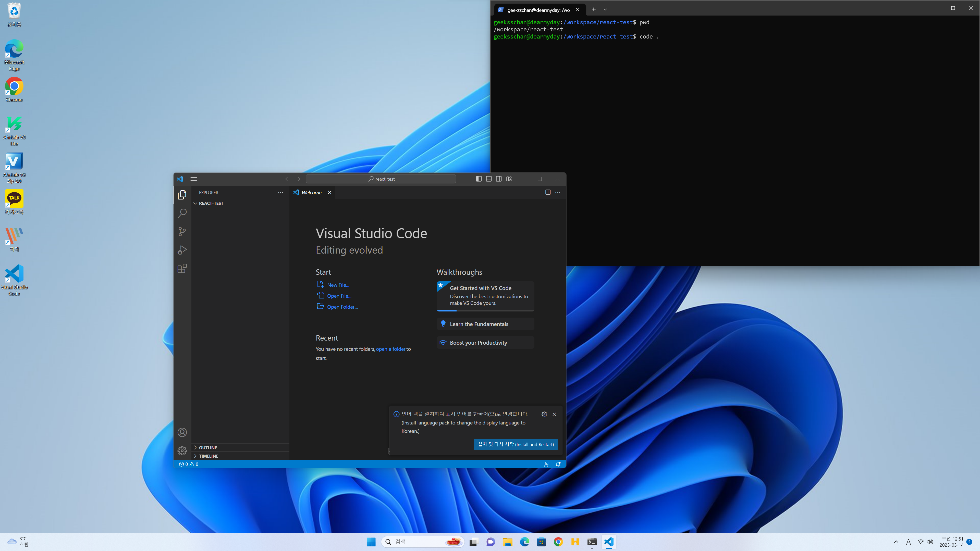980x551 pixels.
Task: Toggle the secondary side bar layout button
Action: 499,179
